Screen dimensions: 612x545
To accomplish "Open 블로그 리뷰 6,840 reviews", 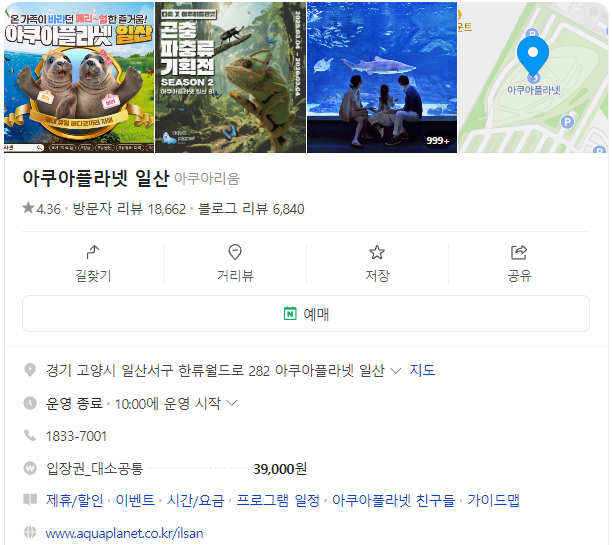I will (251, 209).
